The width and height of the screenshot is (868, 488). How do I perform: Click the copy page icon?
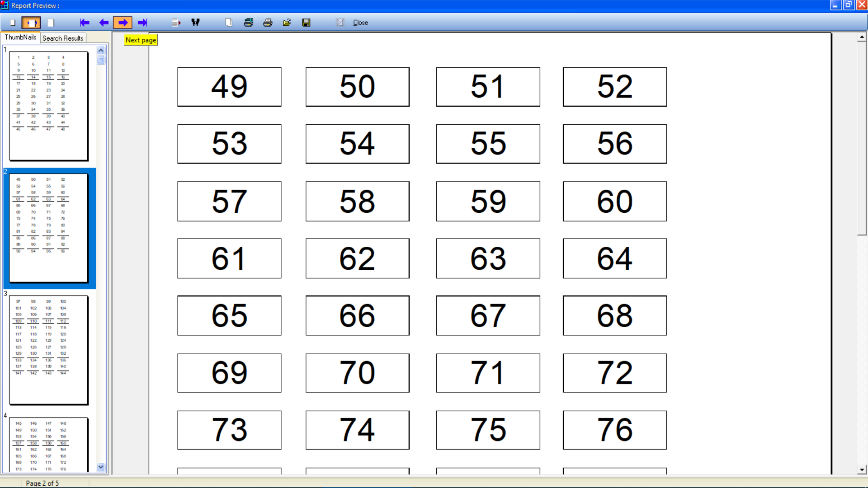(x=229, y=23)
